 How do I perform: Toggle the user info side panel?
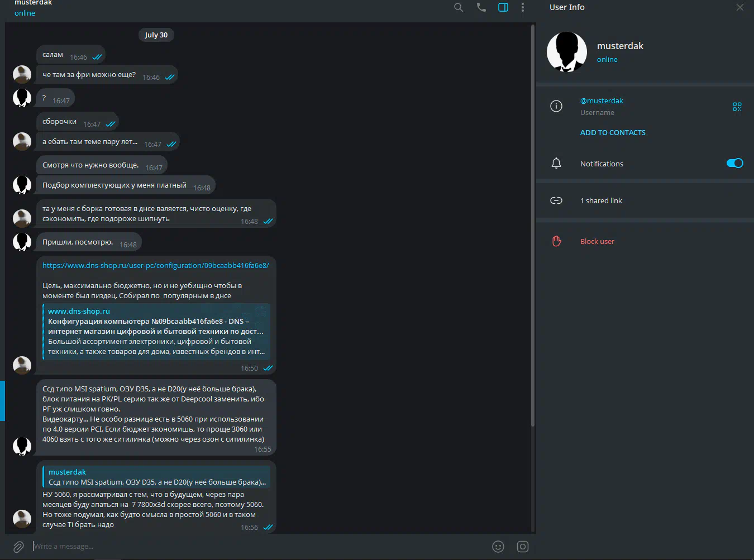503,7
